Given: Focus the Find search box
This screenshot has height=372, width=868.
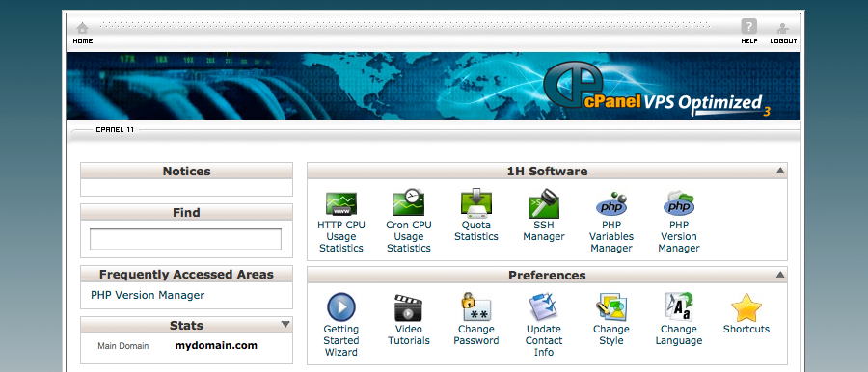Looking at the screenshot, I should pos(185,239).
